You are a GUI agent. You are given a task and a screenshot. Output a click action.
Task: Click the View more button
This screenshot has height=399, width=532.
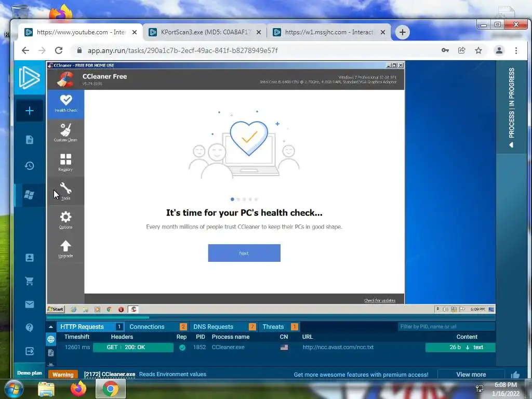coord(471,375)
